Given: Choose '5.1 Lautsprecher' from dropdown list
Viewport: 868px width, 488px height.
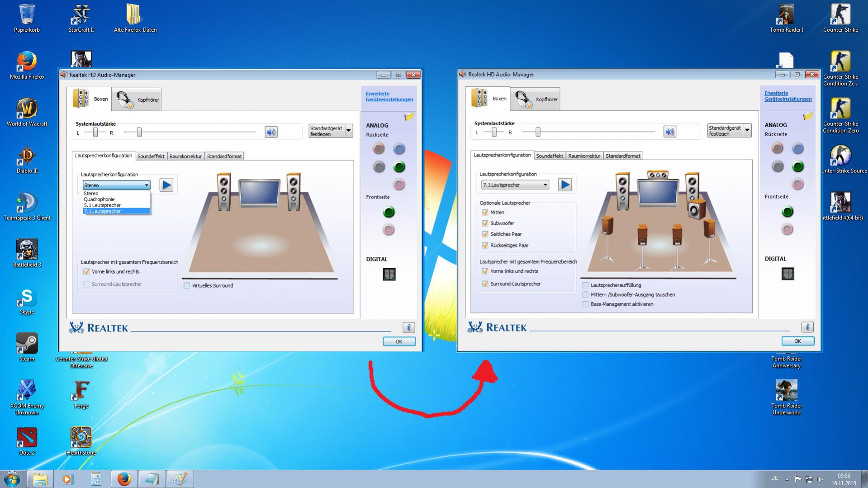Looking at the screenshot, I should 116,205.
